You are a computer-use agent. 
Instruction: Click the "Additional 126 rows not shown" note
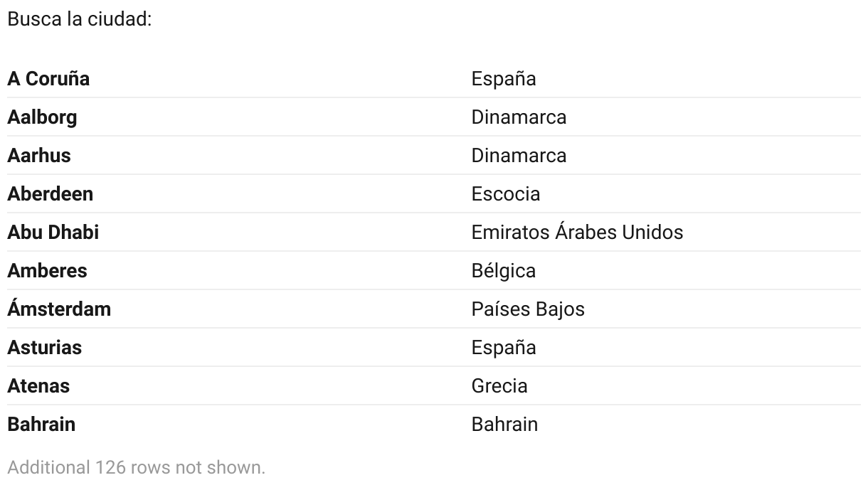(136, 467)
